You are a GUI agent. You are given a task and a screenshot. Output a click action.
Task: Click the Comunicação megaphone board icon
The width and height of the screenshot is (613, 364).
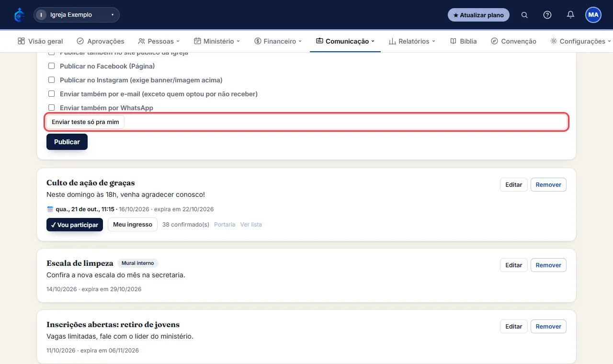coord(319,41)
